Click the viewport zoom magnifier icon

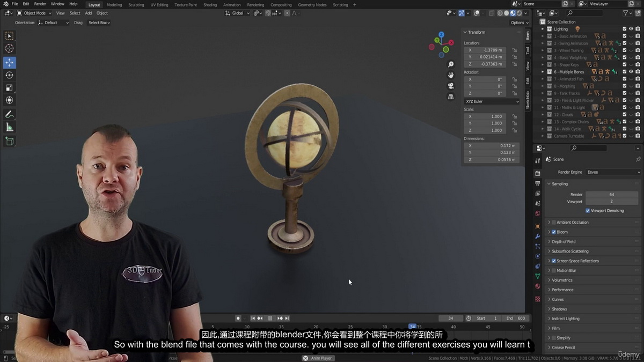(451, 64)
